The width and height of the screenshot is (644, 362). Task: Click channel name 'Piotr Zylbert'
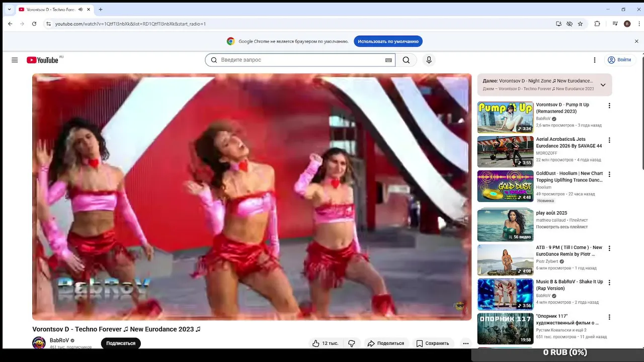pyautogui.click(x=547, y=261)
